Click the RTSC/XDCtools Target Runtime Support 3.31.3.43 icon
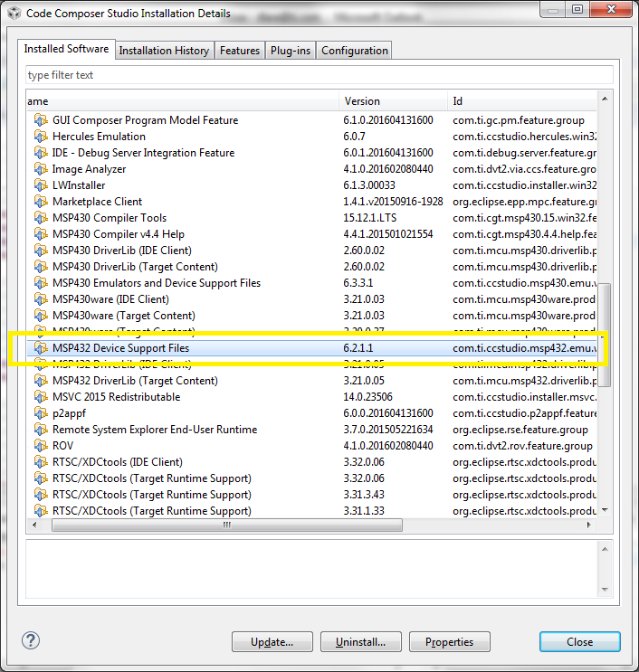639x672 pixels. pyautogui.click(x=41, y=495)
